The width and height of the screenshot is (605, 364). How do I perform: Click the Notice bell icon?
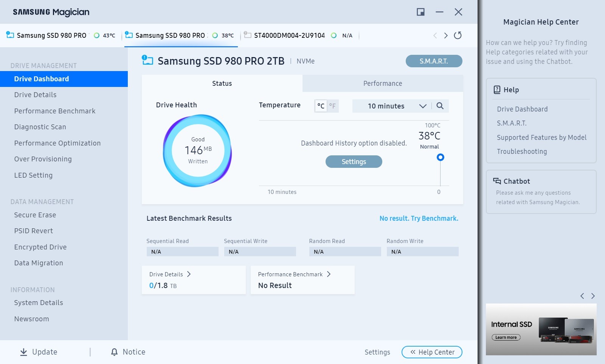(x=114, y=352)
